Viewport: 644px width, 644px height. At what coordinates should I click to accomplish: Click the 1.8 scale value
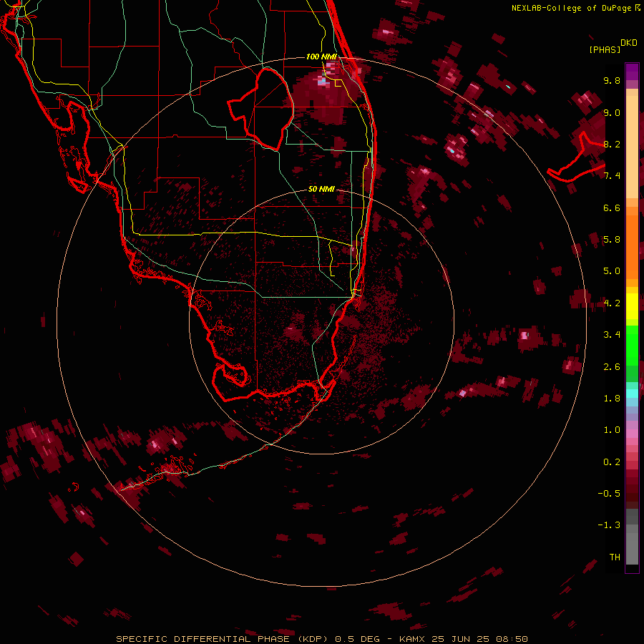click(612, 399)
